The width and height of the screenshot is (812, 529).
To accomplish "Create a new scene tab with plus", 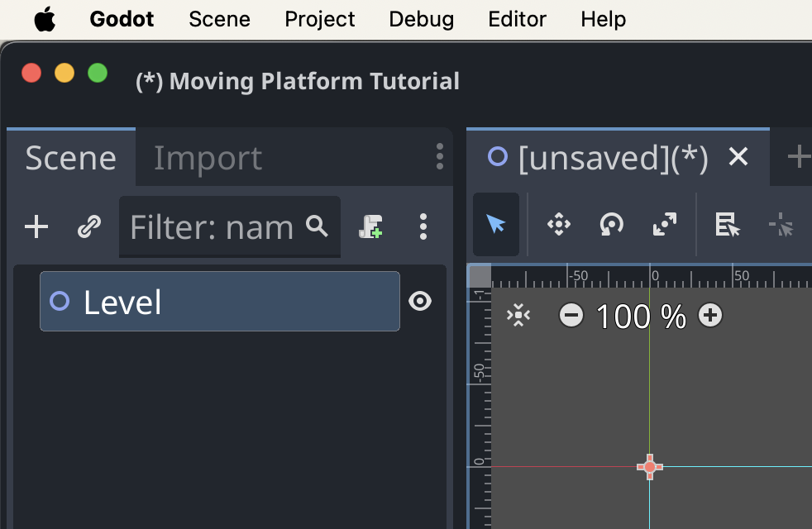I will tap(800, 157).
